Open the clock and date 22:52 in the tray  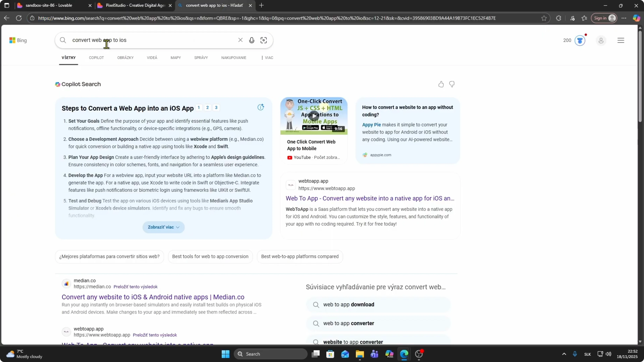coord(627,354)
